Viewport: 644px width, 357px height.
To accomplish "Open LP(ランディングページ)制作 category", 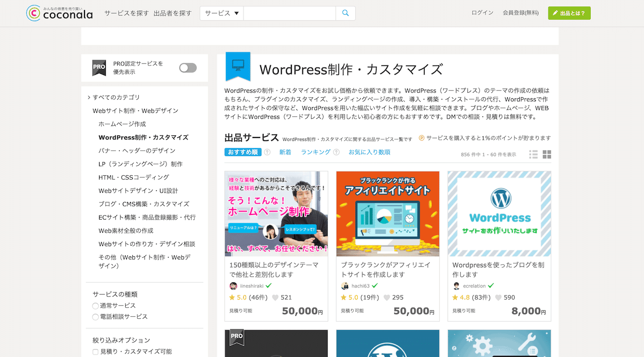I will 140,164.
